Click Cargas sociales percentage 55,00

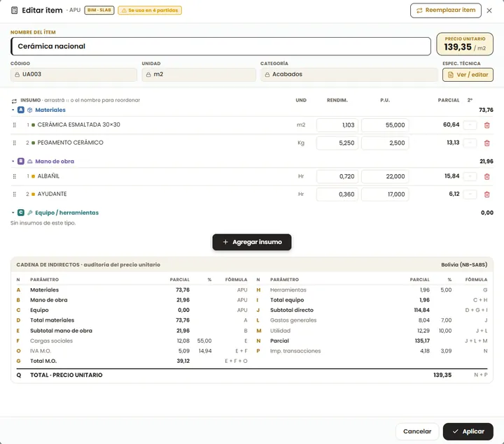[204, 341]
